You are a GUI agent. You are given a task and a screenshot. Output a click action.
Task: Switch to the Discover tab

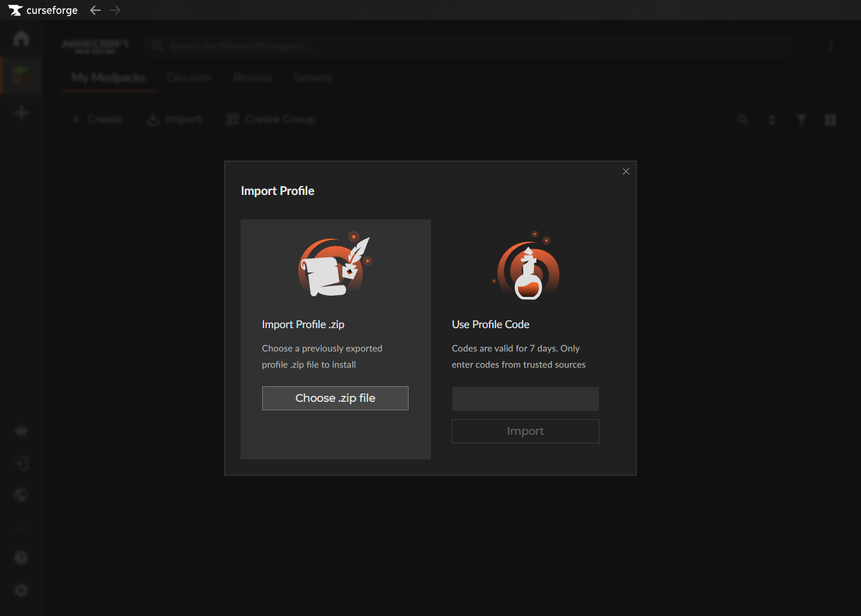189,77
